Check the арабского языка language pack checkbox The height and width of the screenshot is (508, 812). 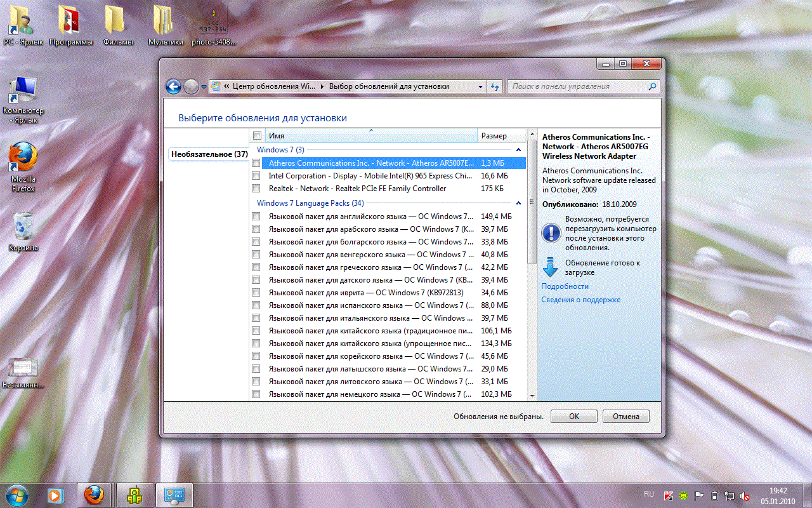(256, 229)
